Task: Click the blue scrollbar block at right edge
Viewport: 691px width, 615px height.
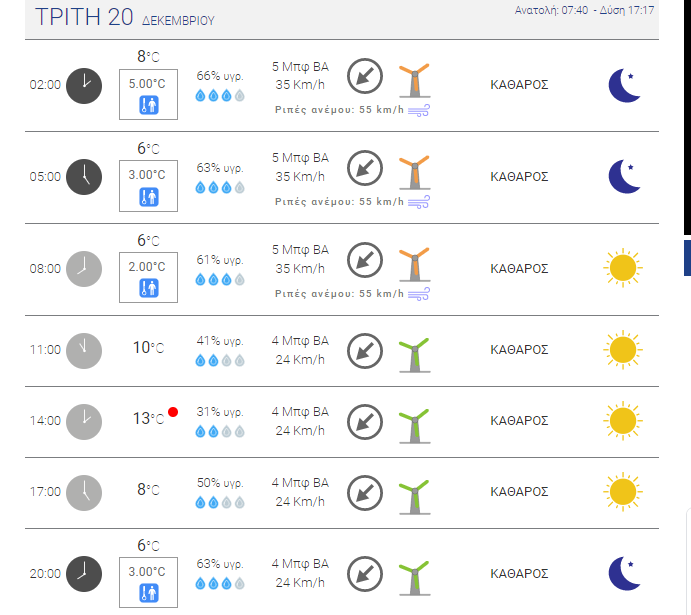Action: tap(686, 257)
